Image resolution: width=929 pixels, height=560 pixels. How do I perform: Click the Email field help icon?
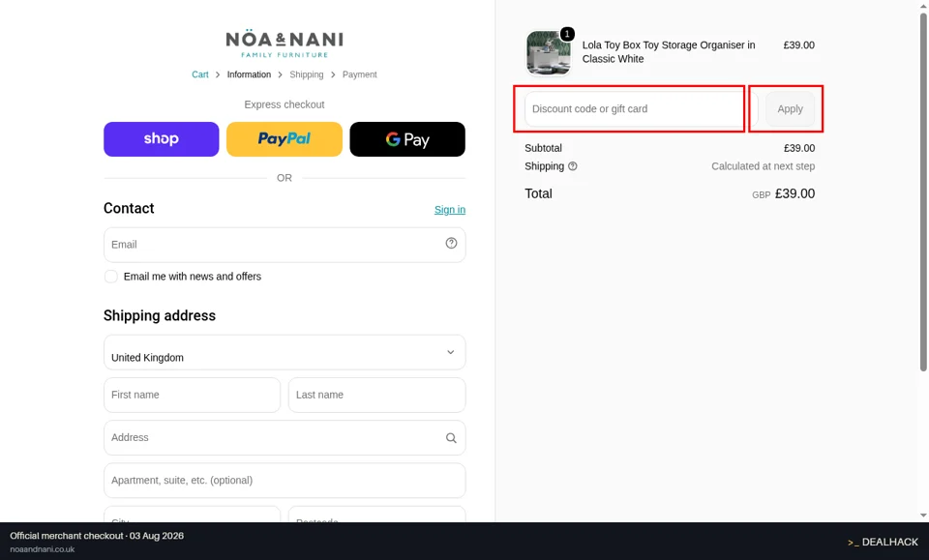(x=452, y=244)
